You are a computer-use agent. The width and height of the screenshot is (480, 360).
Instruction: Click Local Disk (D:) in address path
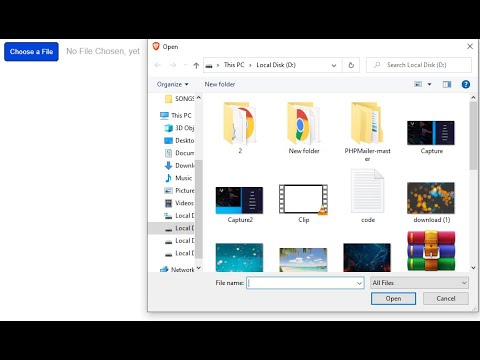point(276,65)
